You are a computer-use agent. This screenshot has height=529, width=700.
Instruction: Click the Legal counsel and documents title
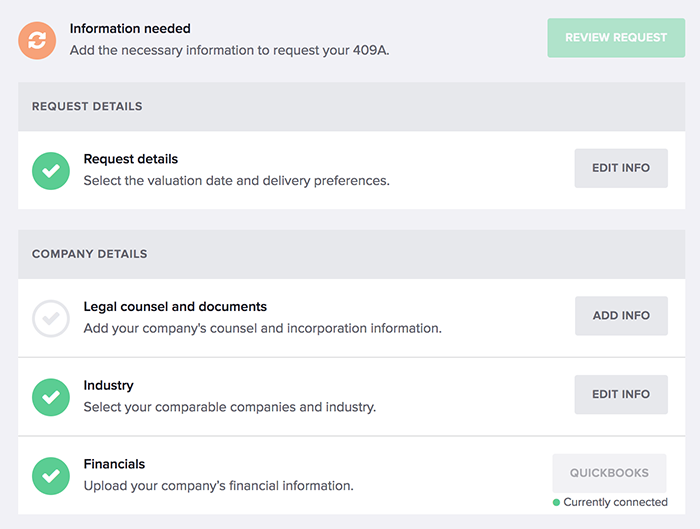point(175,307)
